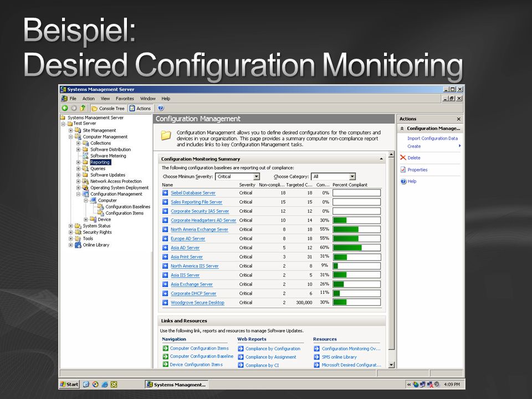Open the Corporate DHCP Server link
The height and width of the screenshot is (399, 532).
click(x=193, y=294)
